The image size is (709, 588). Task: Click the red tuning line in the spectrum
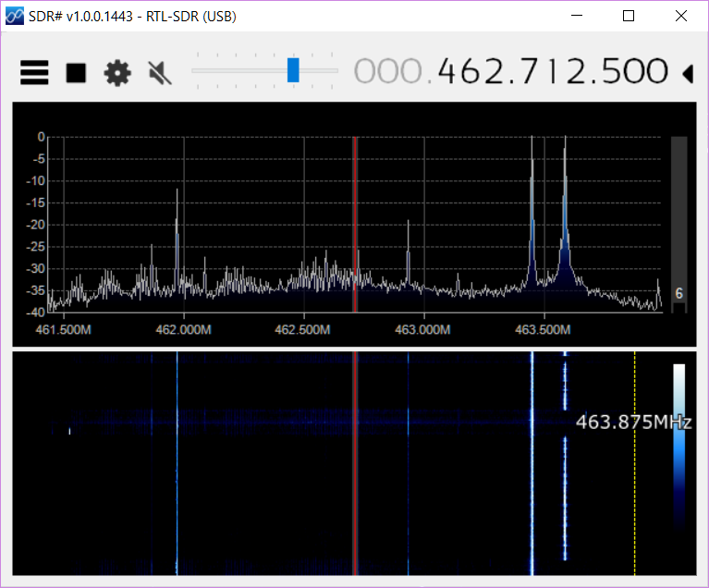[x=355, y=222]
